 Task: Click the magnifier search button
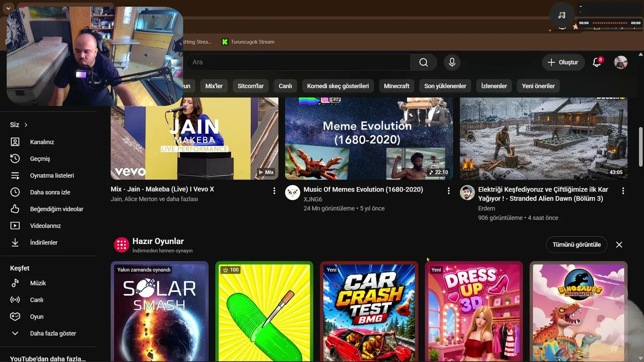click(424, 62)
